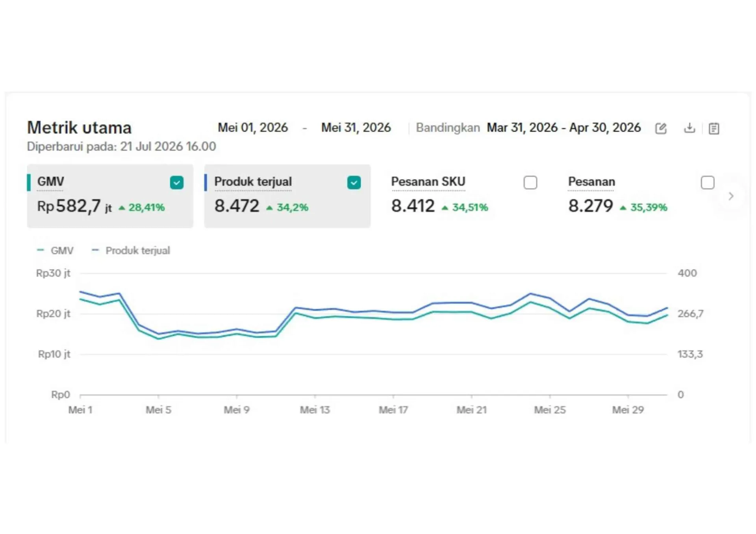756x534 pixels.
Task: Enable the Pesanan SKU checkbox
Action: tap(530, 183)
